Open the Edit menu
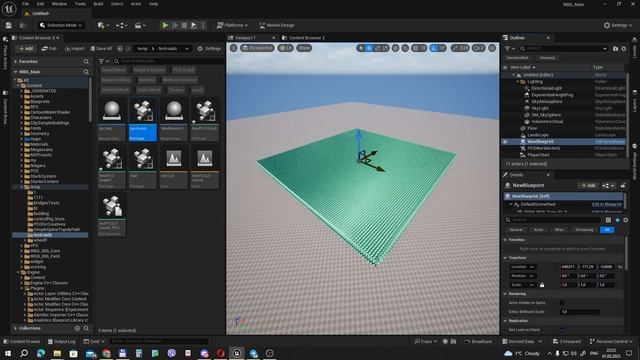 pos(40,4)
